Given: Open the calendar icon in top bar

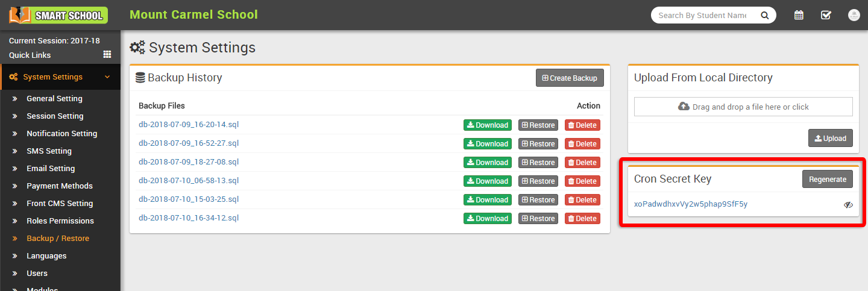Looking at the screenshot, I should click(799, 15).
